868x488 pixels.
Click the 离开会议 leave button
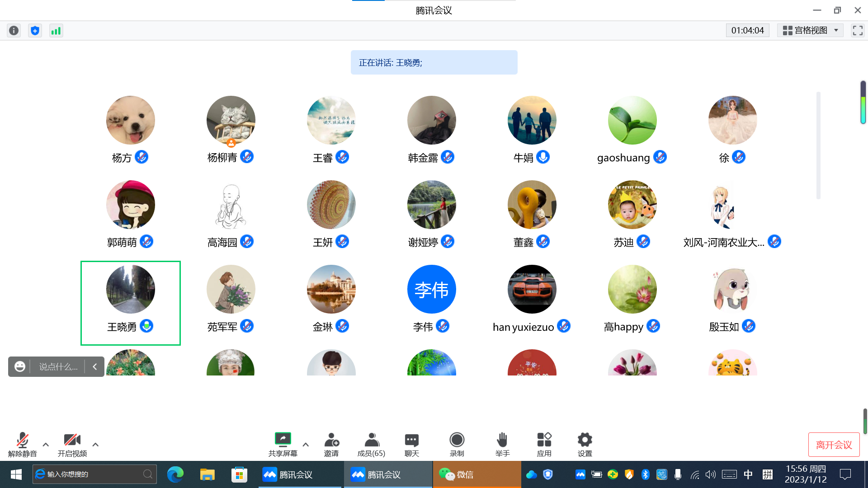tap(834, 445)
